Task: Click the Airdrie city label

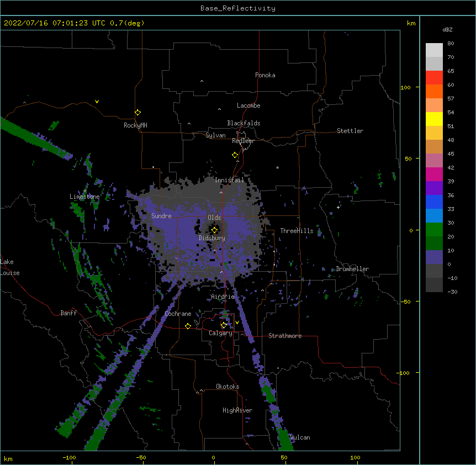Action: pyautogui.click(x=223, y=297)
